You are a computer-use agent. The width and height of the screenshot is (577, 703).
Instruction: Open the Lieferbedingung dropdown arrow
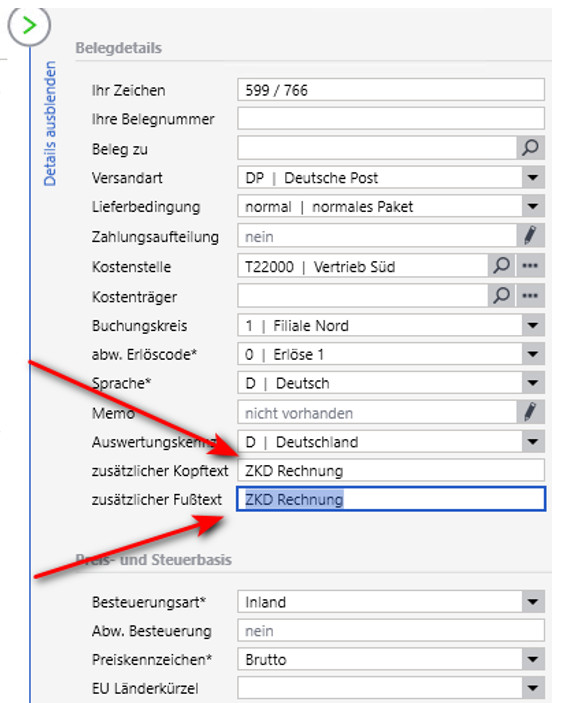[533, 207]
